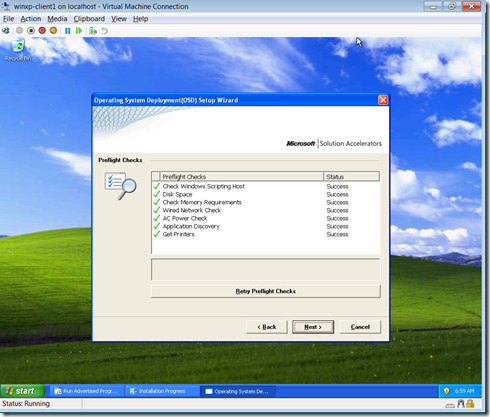Open the Recycle Bin desktop icon
Viewport: 490px width, 417px height.
(18, 50)
